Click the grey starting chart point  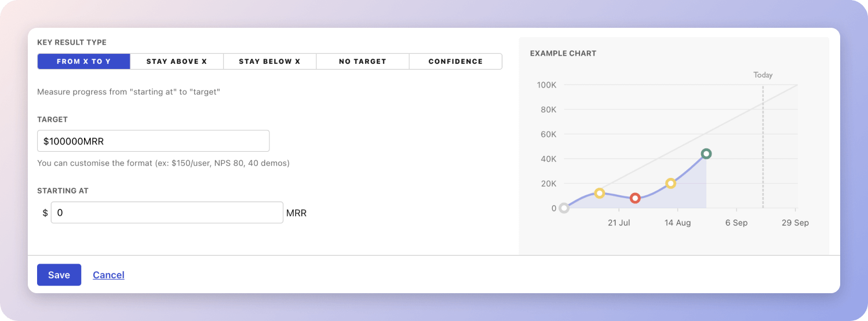564,208
